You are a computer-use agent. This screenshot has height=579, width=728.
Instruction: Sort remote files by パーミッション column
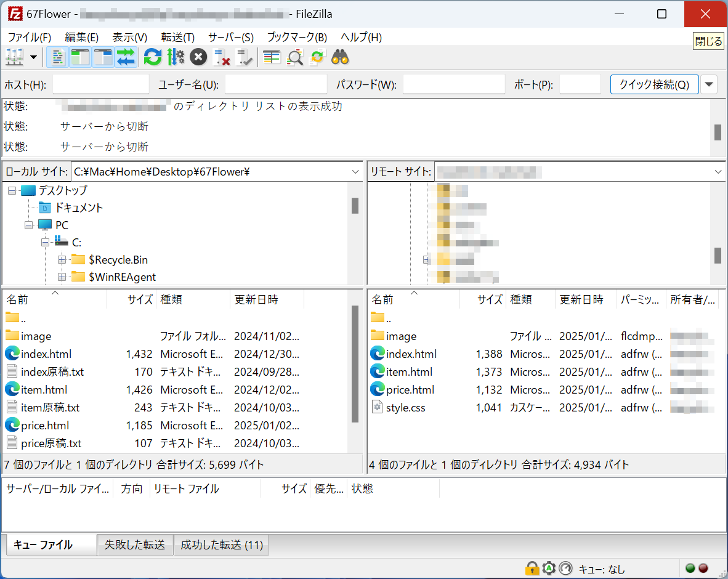point(641,299)
